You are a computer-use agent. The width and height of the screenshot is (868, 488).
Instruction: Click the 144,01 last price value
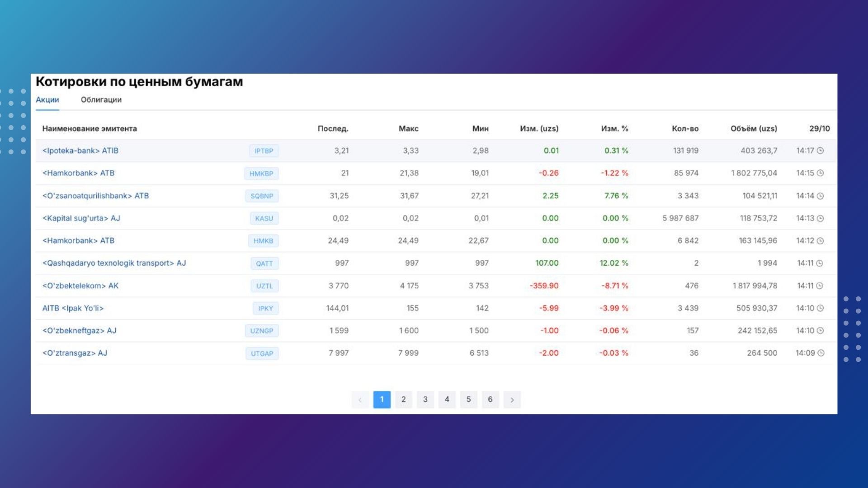point(338,308)
